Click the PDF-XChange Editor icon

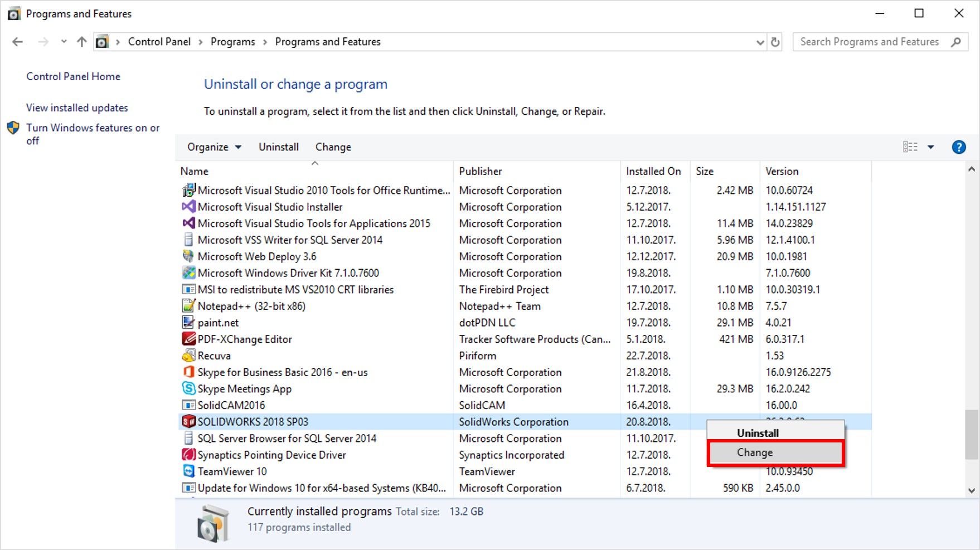click(x=189, y=339)
